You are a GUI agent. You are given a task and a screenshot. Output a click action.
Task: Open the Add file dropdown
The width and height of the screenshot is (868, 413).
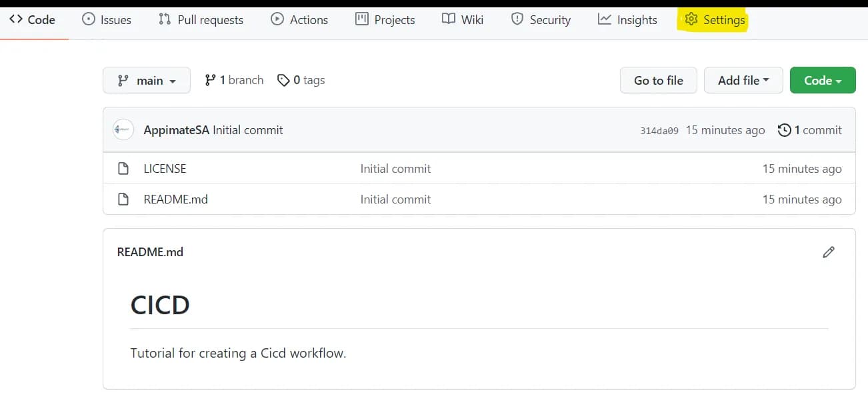coord(743,80)
